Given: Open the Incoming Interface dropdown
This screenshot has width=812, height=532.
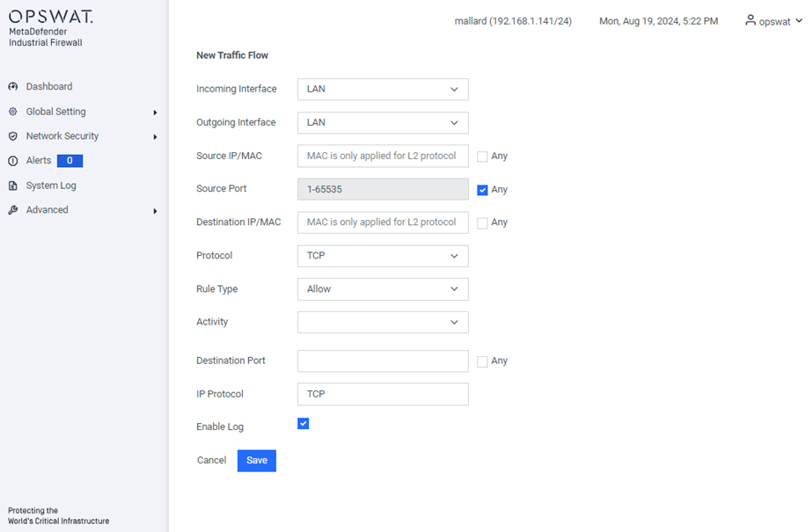Looking at the screenshot, I should point(383,90).
